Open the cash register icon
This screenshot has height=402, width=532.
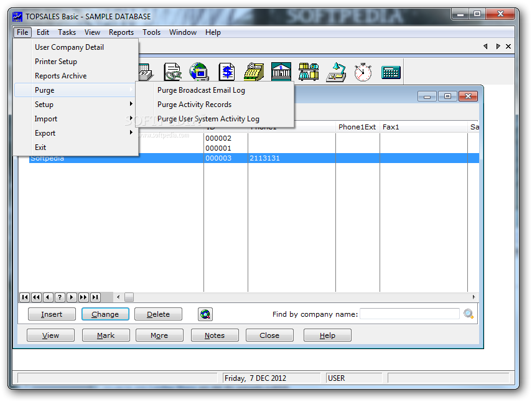tap(254, 72)
